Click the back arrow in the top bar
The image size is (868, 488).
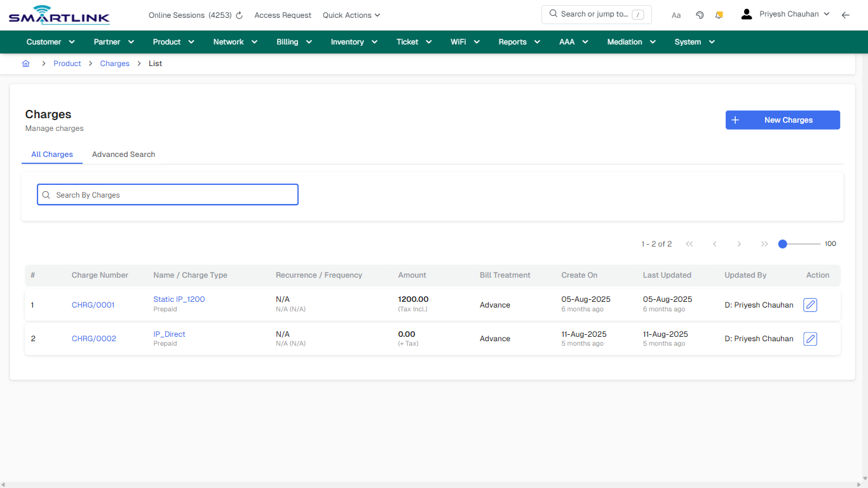[x=846, y=15]
